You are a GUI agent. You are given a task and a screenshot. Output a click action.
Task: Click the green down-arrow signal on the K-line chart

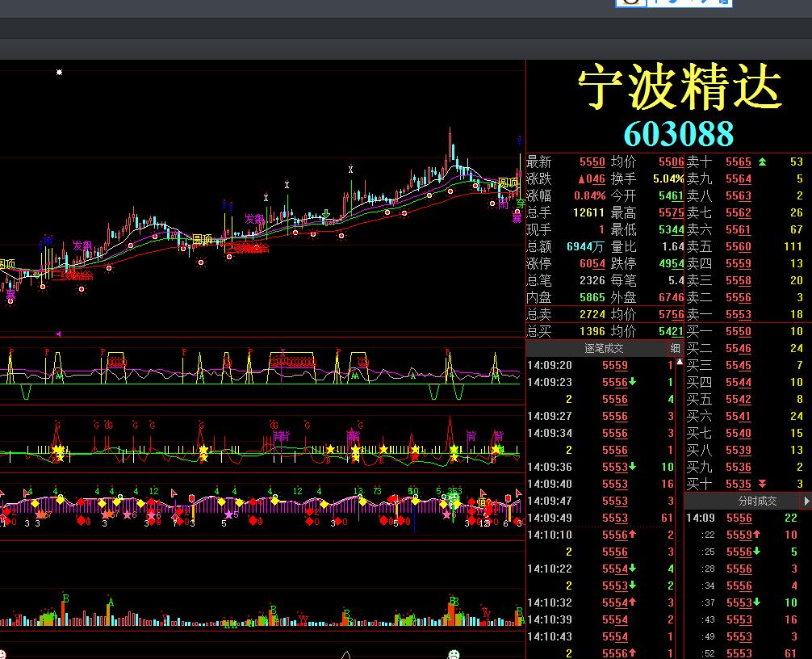(326, 213)
